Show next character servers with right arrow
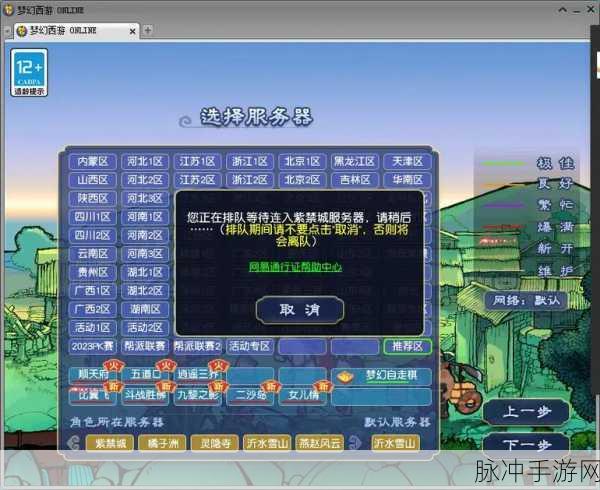 (355, 443)
